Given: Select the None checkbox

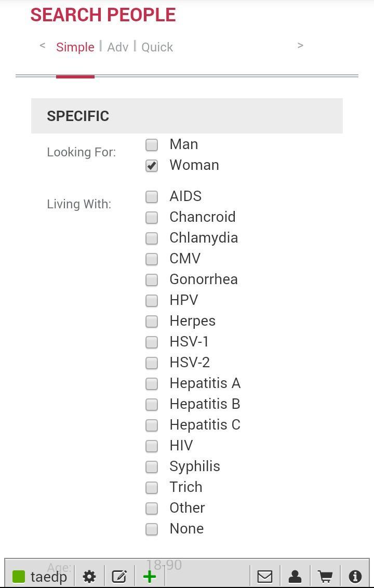Looking at the screenshot, I should pos(152,529).
